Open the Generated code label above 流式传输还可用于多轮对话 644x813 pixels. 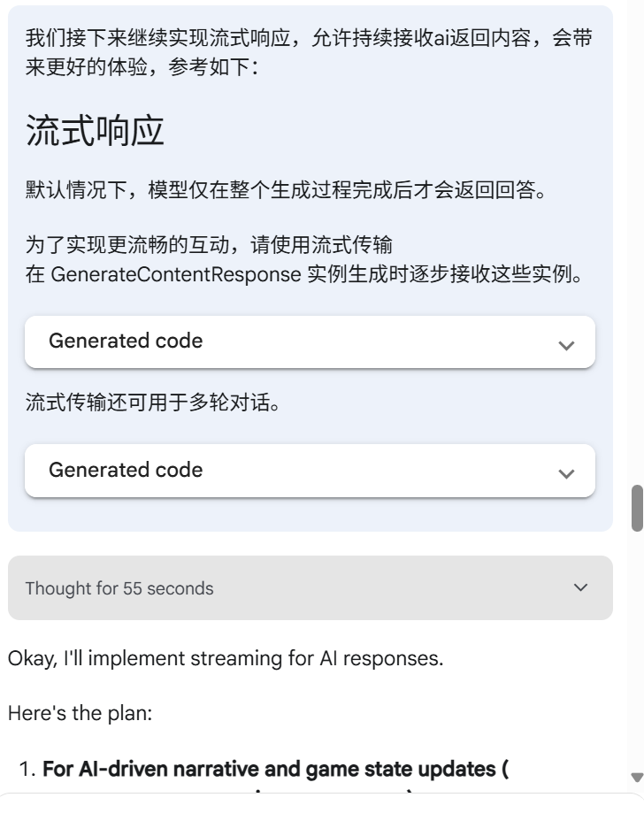(x=126, y=341)
